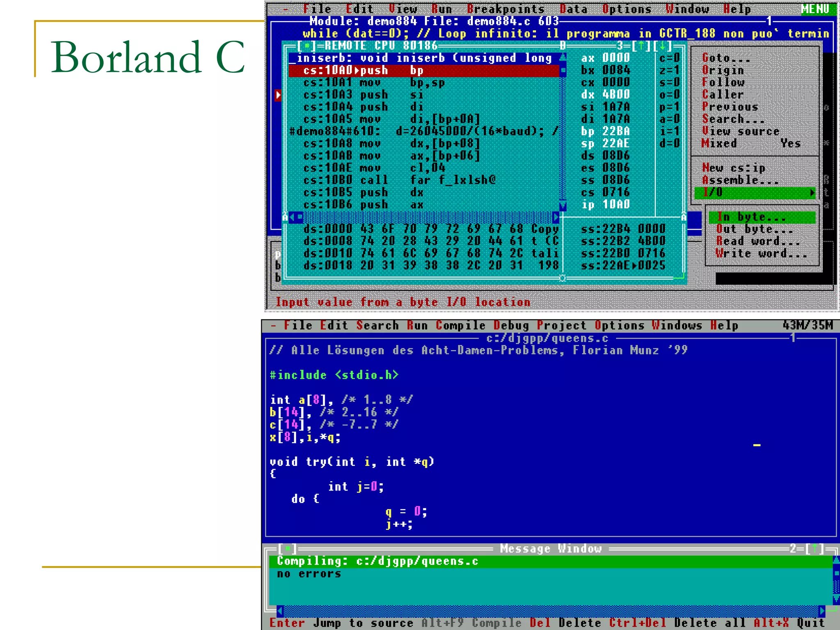Open the Compile menu in the lower IDE
The height and width of the screenshot is (630, 840).
pyautogui.click(x=461, y=325)
